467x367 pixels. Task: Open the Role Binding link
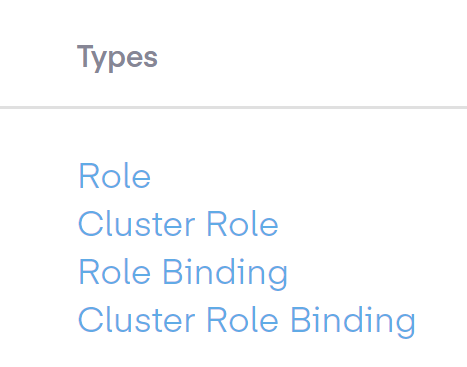coord(183,272)
